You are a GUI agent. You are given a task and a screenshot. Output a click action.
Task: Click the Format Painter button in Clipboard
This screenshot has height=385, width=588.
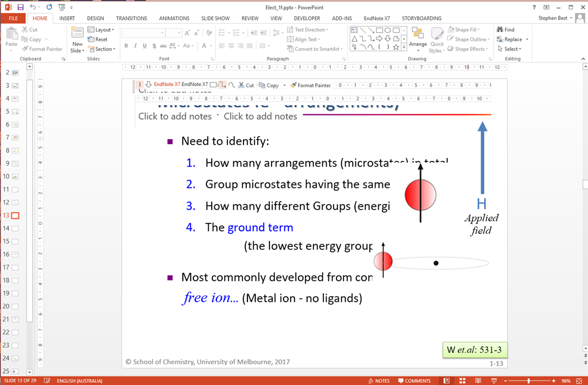[x=41, y=49]
